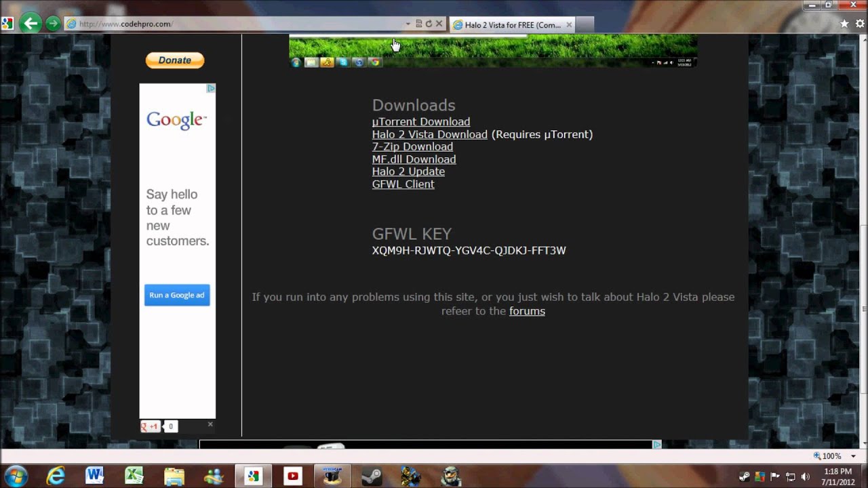Click the 'Downloads' heading text
The height and width of the screenshot is (488, 868).
click(414, 105)
